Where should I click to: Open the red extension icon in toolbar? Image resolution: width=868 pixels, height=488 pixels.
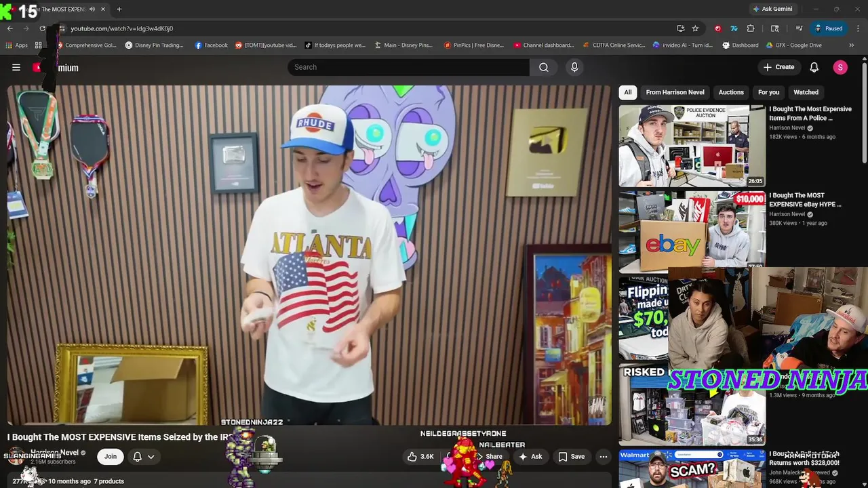(718, 28)
